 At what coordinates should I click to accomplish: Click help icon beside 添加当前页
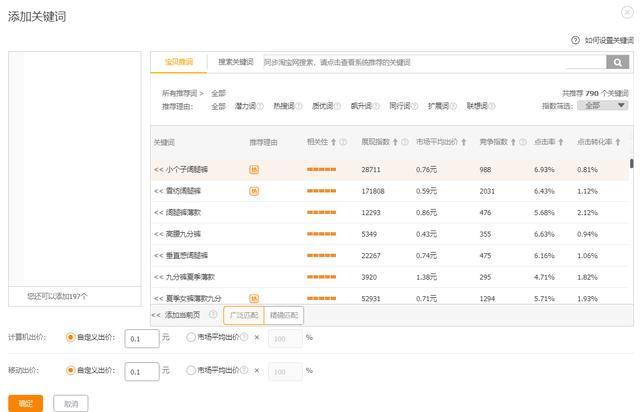coord(213,314)
